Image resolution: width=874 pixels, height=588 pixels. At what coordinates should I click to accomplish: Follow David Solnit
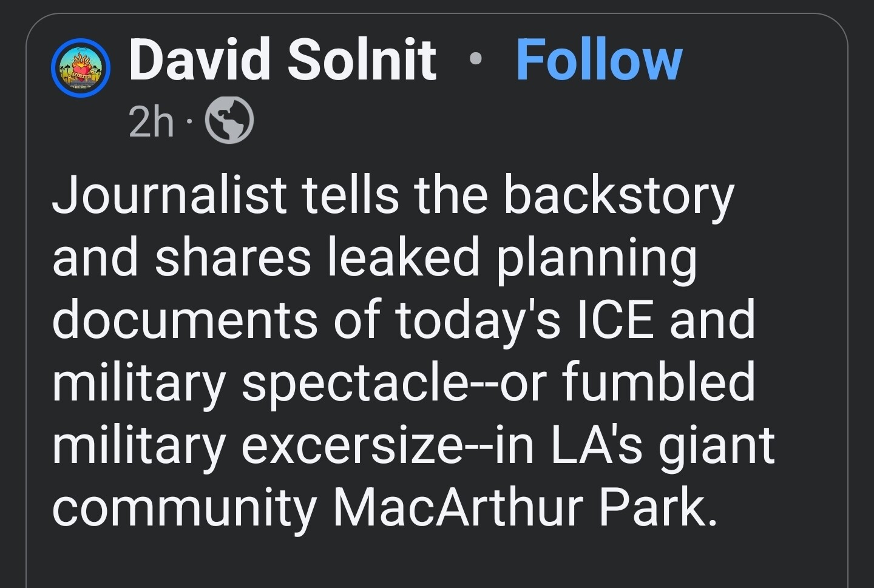pos(599,59)
